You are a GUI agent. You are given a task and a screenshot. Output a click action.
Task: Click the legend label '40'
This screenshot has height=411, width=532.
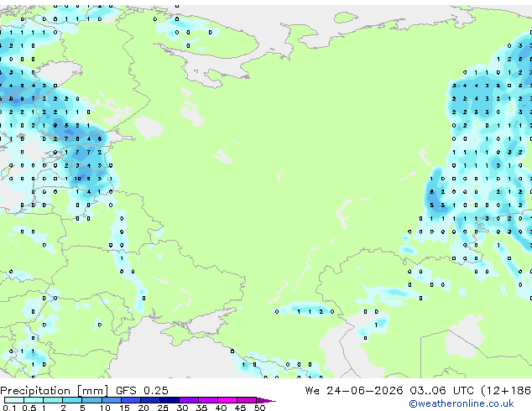coord(221,408)
